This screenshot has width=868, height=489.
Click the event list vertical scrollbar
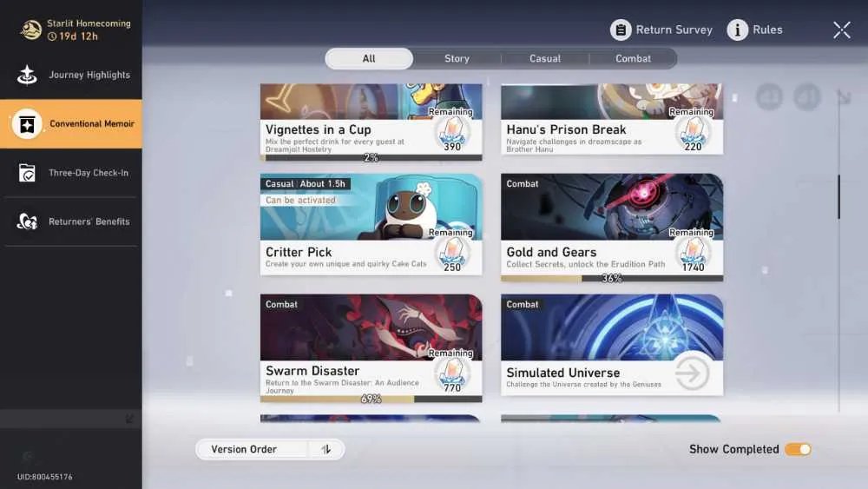838,196
